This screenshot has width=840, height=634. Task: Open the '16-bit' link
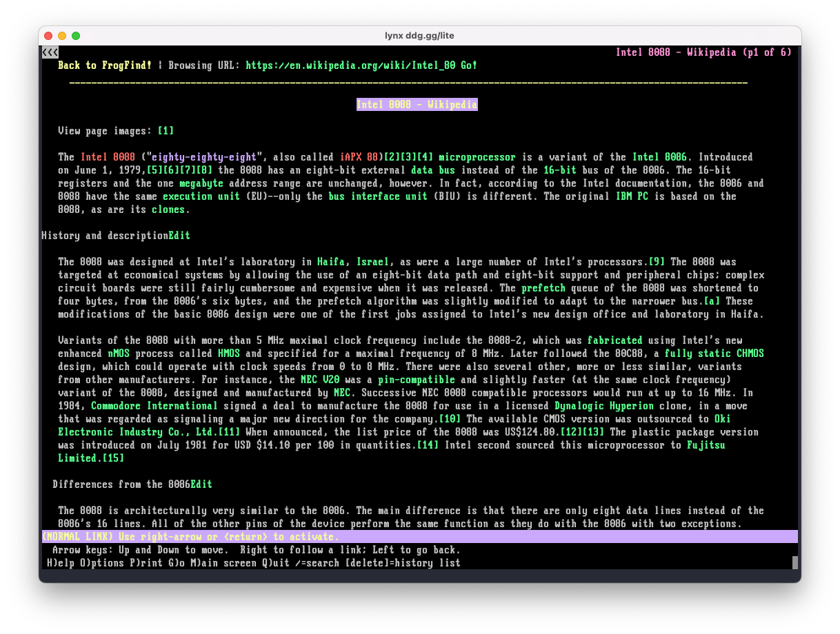[560, 170]
